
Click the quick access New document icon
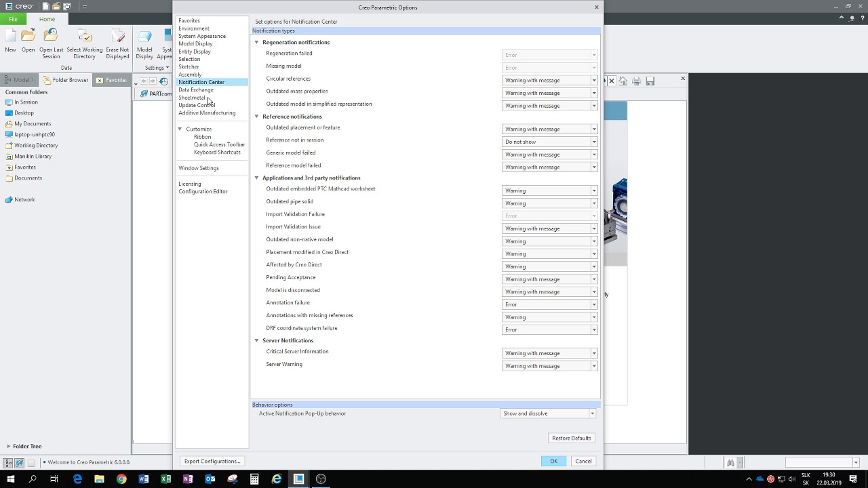pos(46,7)
